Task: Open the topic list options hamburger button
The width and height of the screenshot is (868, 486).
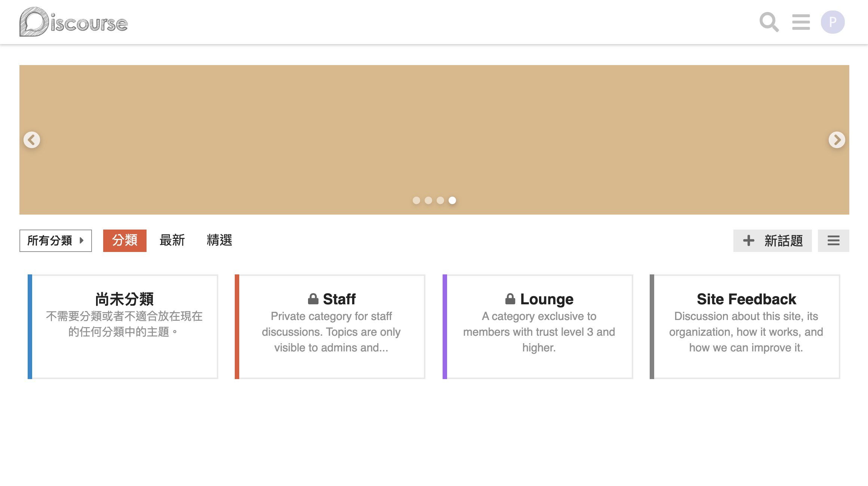Action: click(833, 240)
